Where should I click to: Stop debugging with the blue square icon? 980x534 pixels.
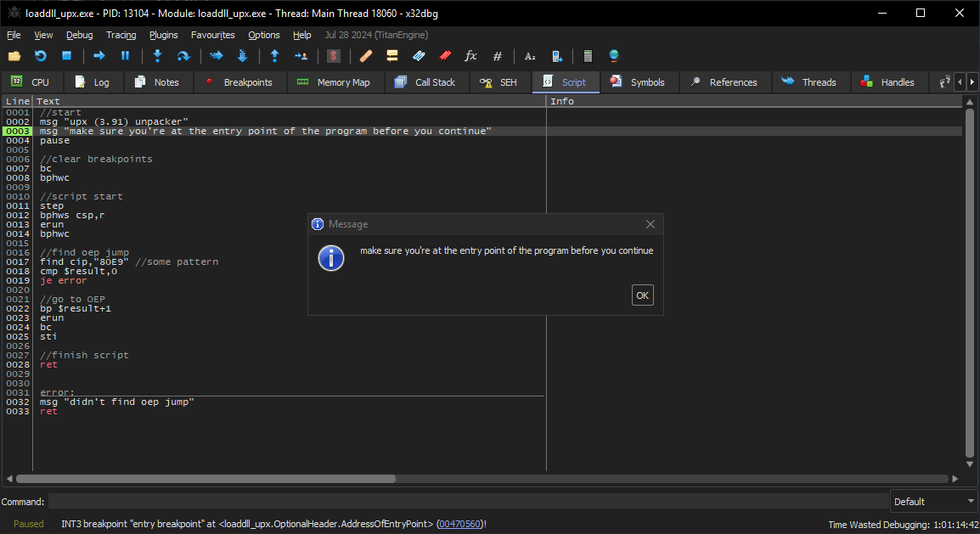tap(66, 56)
